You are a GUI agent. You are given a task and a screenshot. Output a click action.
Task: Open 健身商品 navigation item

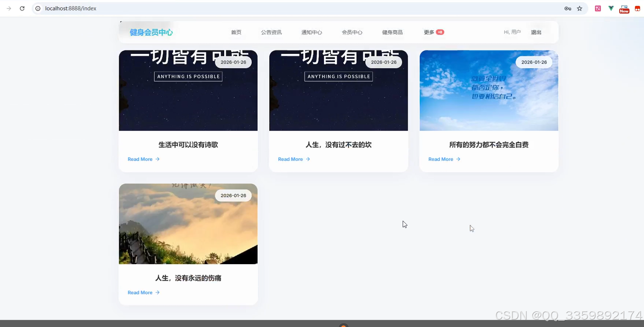pyautogui.click(x=393, y=32)
